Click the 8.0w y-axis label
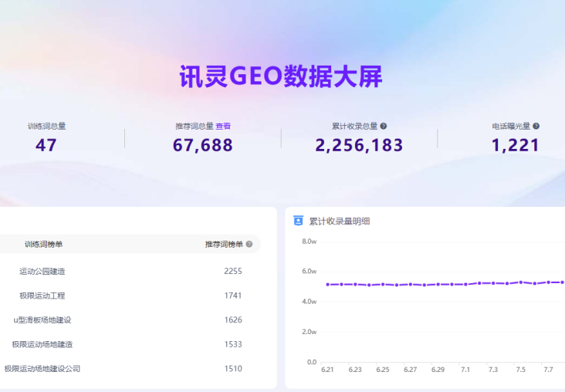Image resolution: width=565 pixels, height=392 pixels. tap(310, 242)
